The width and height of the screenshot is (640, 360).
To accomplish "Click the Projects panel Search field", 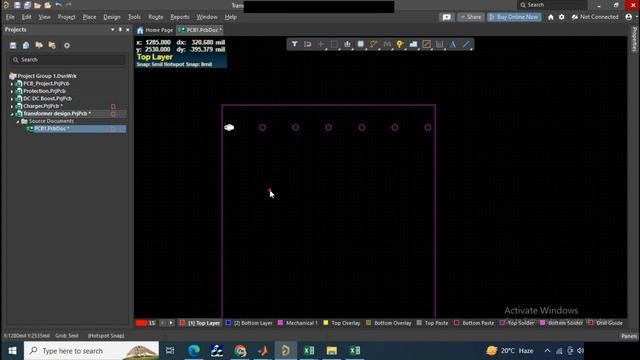I will [x=68, y=60].
